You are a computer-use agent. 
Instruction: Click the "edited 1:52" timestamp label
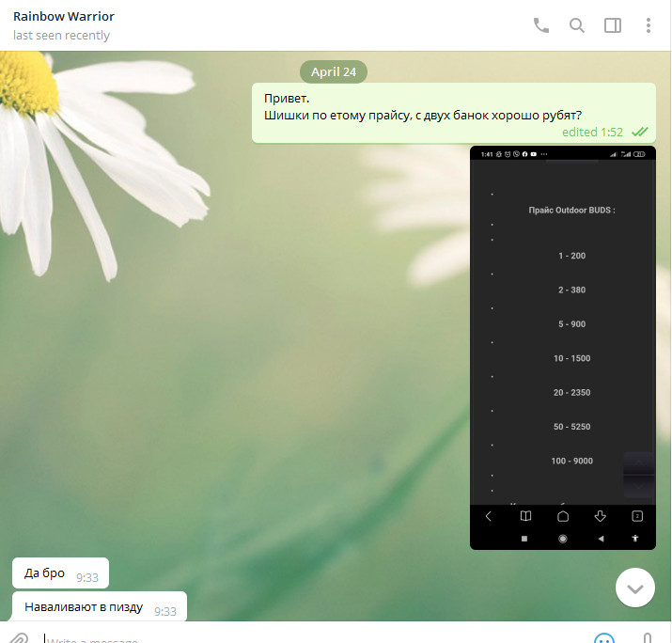[592, 133]
